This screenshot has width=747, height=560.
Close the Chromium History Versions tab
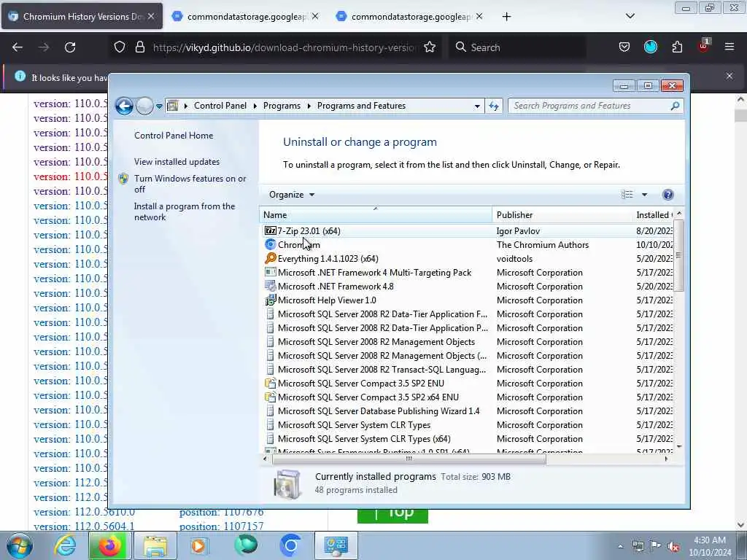point(151,16)
